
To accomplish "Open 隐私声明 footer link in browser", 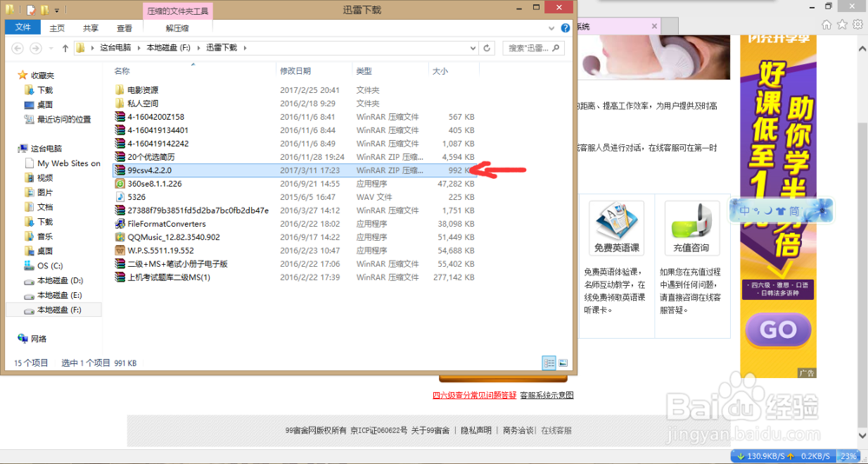I will pyautogui.click(x=476, y=430).
